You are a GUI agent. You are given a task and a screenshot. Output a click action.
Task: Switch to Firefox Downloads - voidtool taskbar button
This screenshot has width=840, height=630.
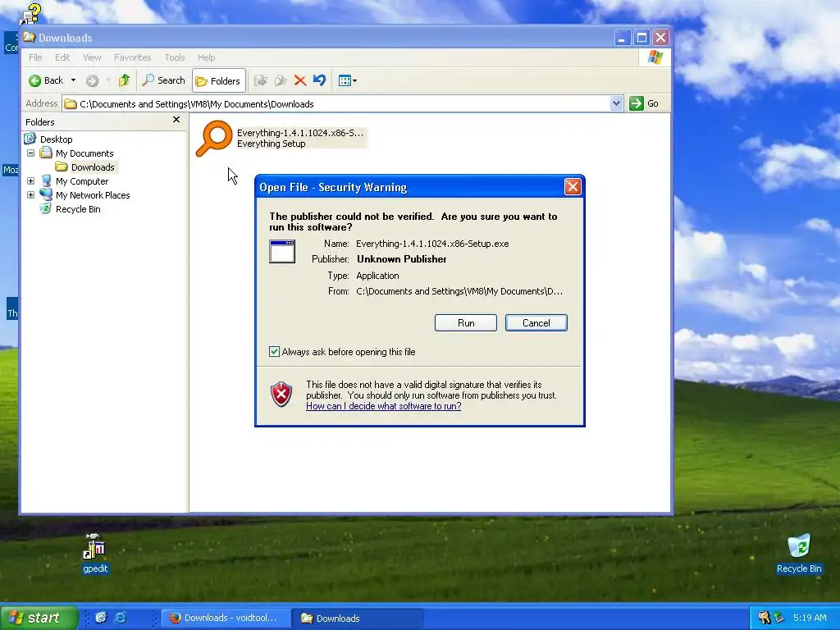tap(226, 619)
